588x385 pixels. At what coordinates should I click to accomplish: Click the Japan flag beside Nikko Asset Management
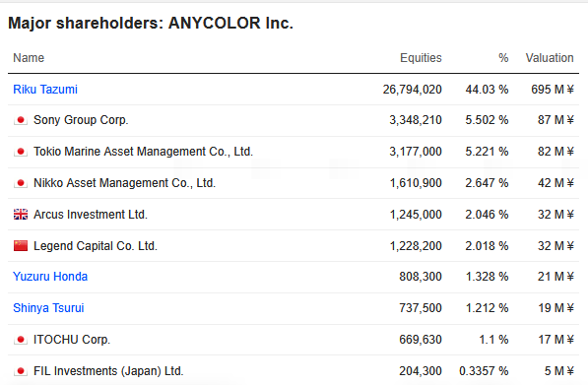pyautogui.click(x=21, y=183)
